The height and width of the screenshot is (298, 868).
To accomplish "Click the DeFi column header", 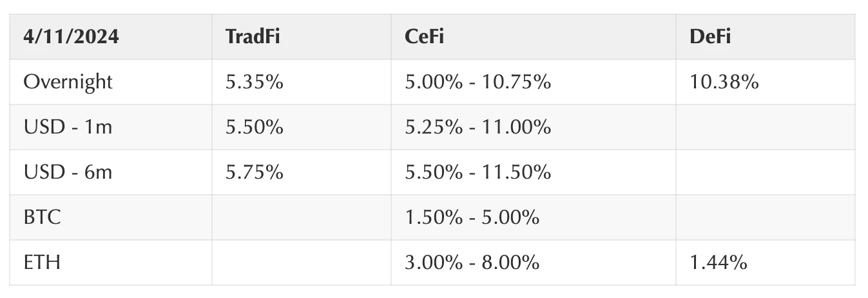I will [710, 37].
